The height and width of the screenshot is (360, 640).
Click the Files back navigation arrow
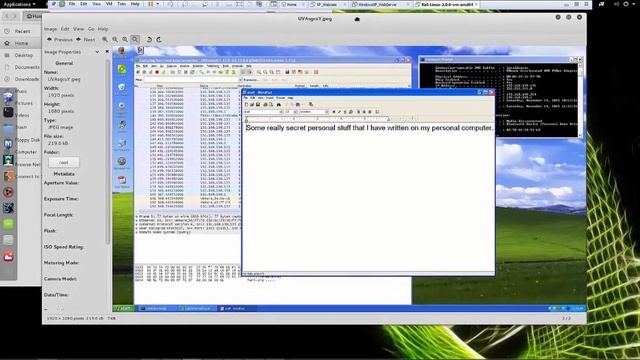[7, 16]
